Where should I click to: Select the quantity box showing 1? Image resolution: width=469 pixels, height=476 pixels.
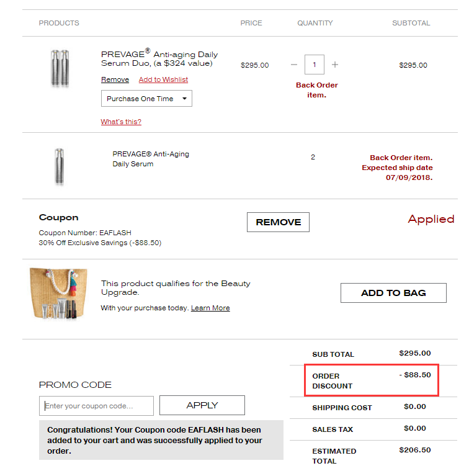(x=315, y=65)
